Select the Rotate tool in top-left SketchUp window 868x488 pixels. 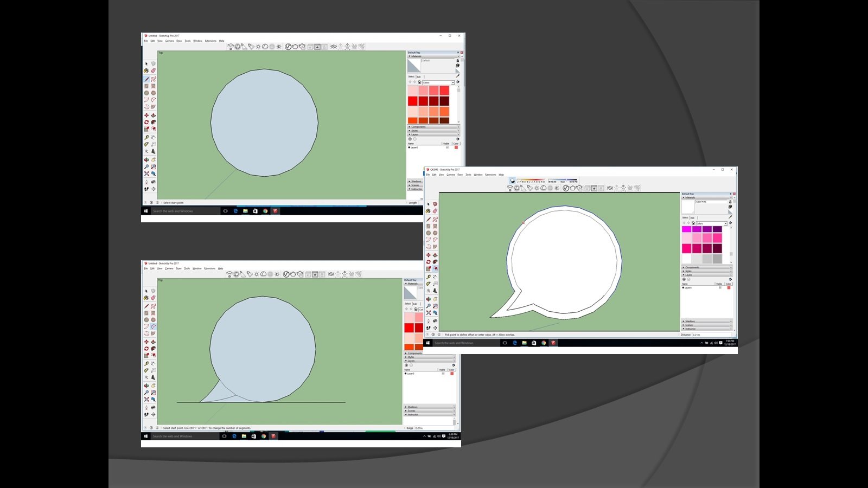146,123
